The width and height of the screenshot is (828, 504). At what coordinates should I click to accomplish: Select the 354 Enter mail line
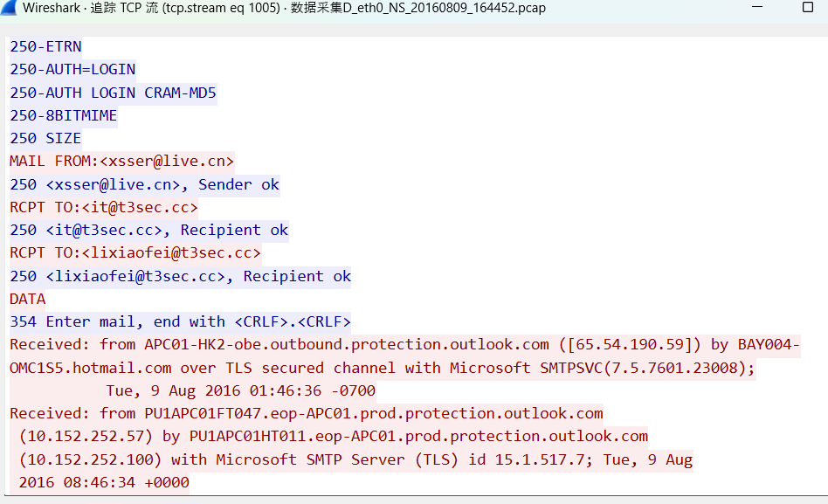coord(180,321)
